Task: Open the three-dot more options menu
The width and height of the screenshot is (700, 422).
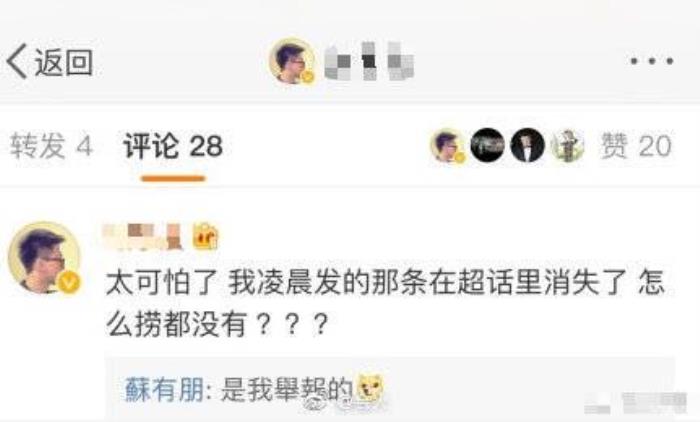Action: [652, 61]
